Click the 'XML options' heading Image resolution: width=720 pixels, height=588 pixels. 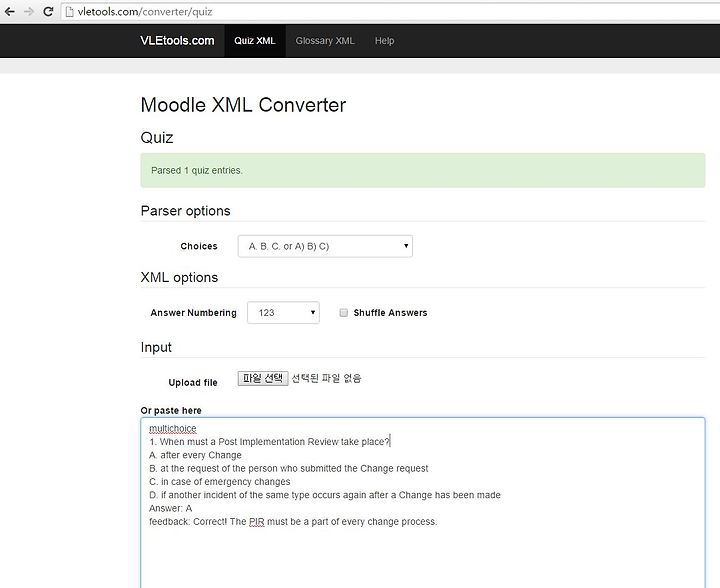pos(179,277)
